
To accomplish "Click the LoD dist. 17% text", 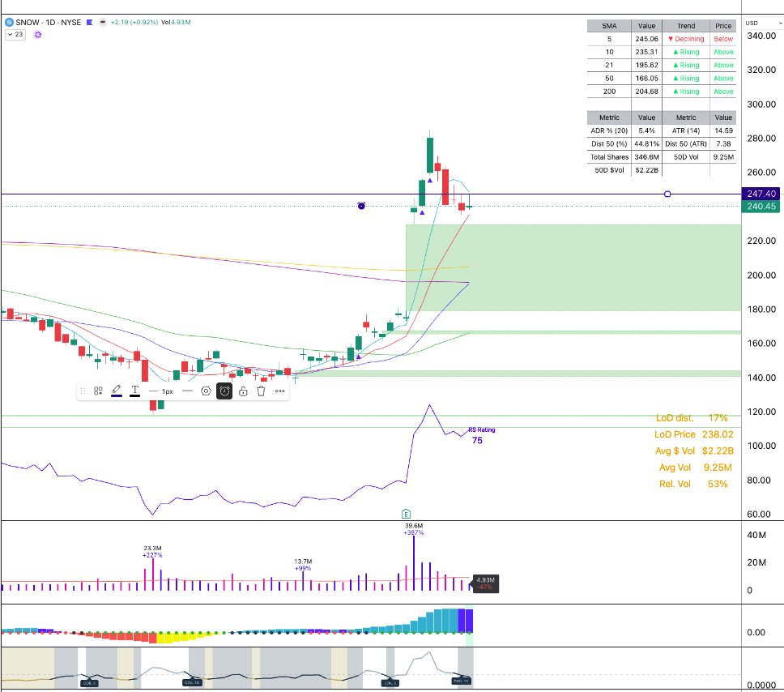I will point(692,418).
